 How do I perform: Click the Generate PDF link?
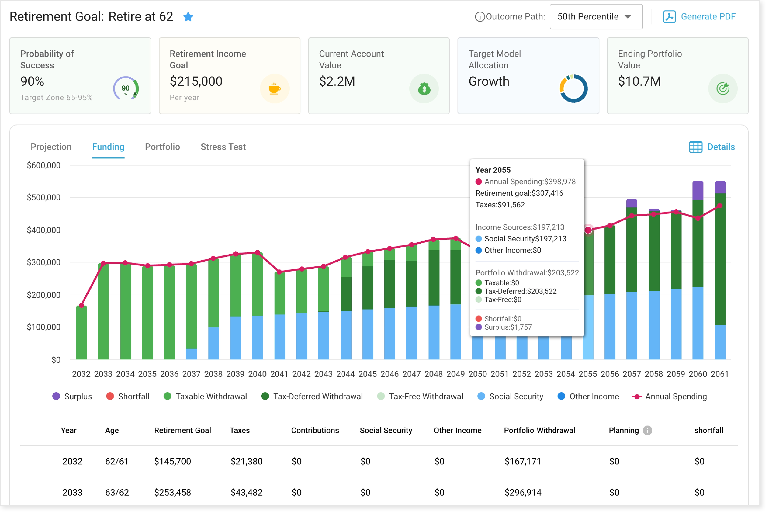coord(708,17)
